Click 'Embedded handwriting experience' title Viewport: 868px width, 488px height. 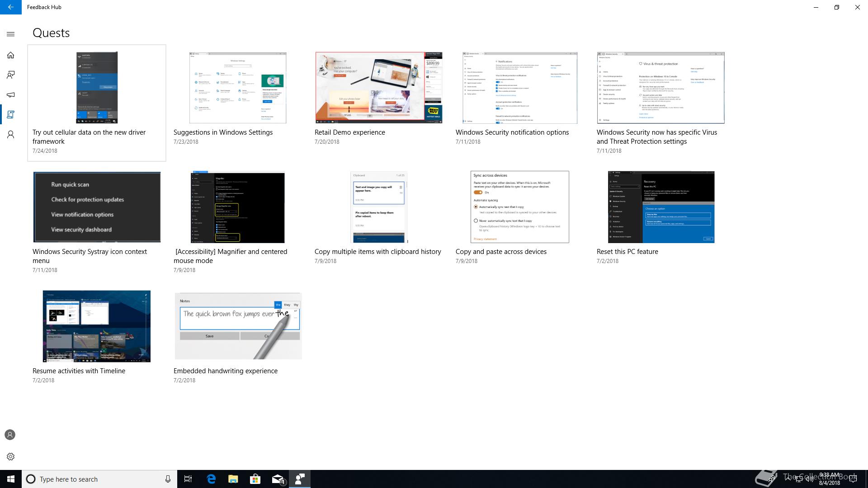[226, 371]
